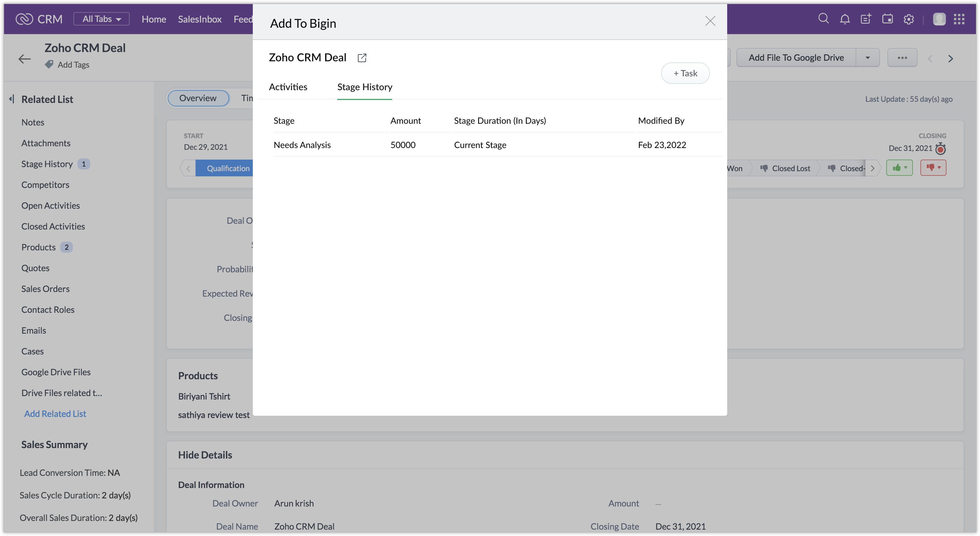Click Add Tags under deal title
The width and height of the screenshot is (980, 536).
[73, 65]
